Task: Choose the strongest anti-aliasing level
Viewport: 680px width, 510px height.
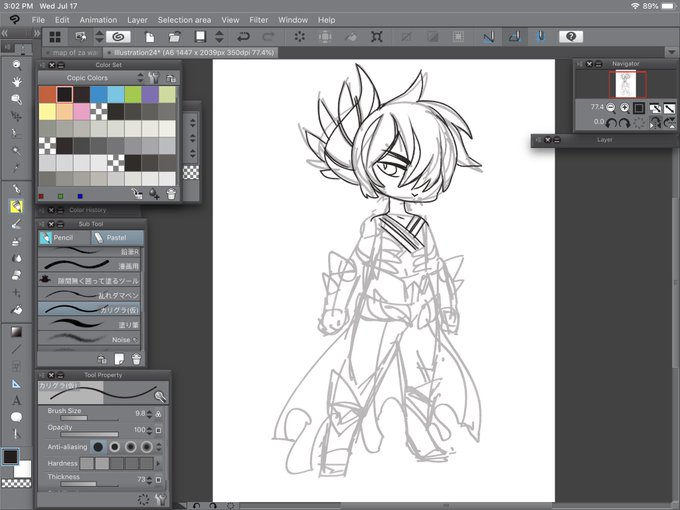Action: click(x=147, y=447)
